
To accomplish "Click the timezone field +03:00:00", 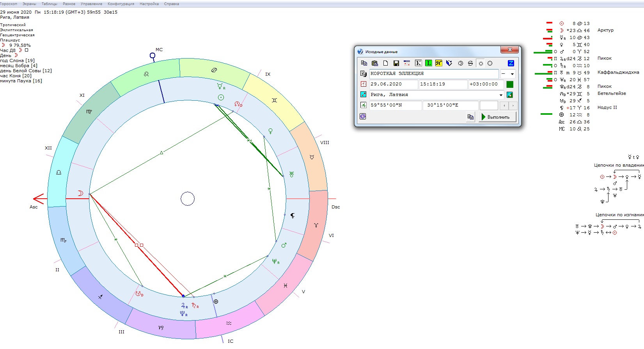I will click(486, 84).
